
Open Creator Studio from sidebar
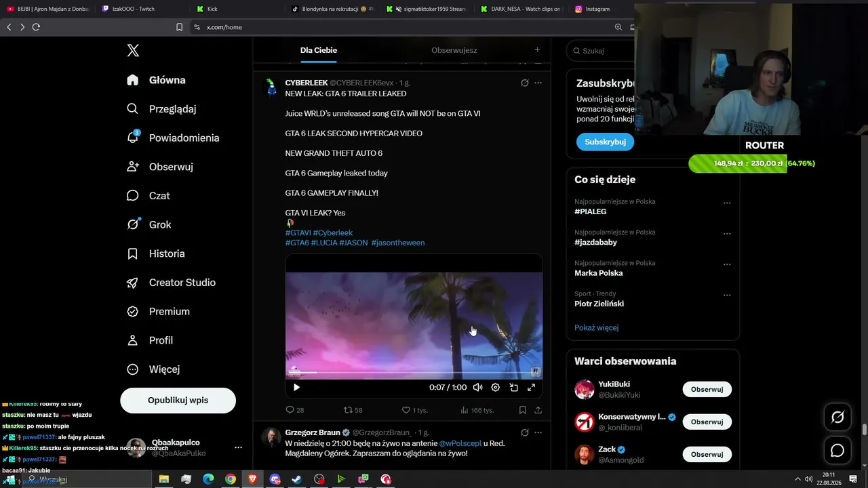tap(171, 283)
